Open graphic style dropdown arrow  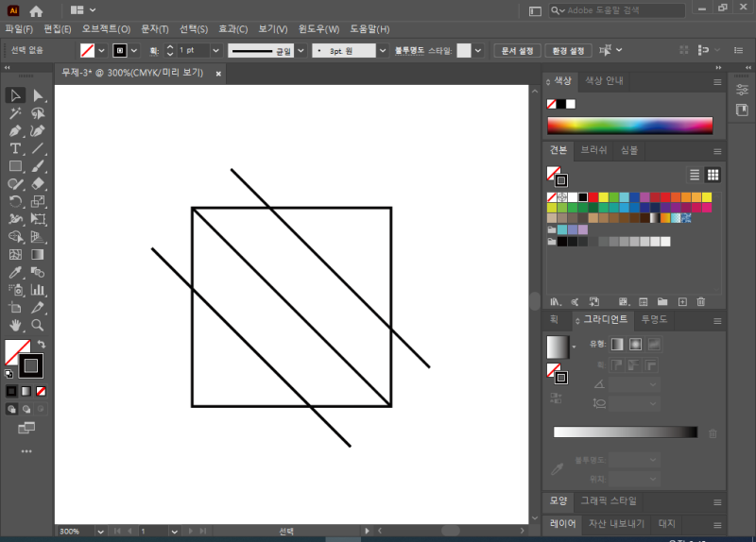pos(478,50)
